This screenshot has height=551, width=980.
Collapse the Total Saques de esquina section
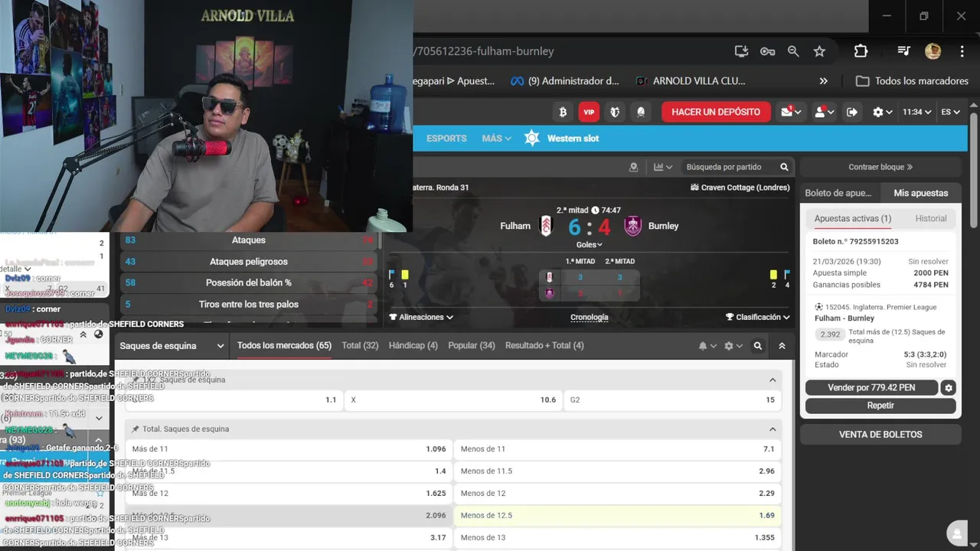(773, 429)
